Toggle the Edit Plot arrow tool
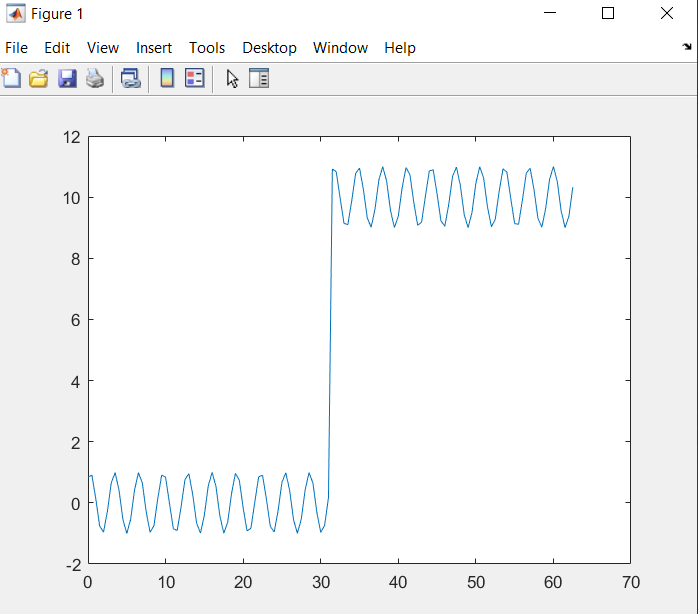The height and width of the screenshot is (614, 698). click(232, 78)
